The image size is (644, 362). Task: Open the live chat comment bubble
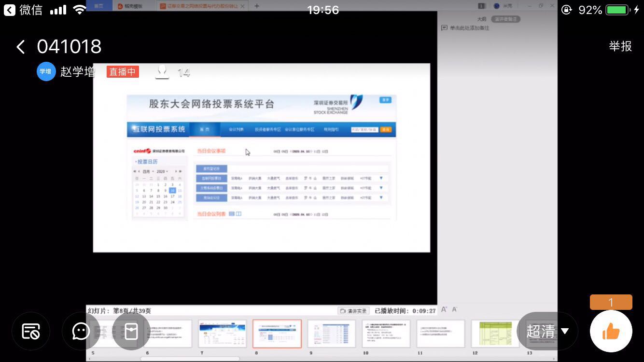point(81,331)
